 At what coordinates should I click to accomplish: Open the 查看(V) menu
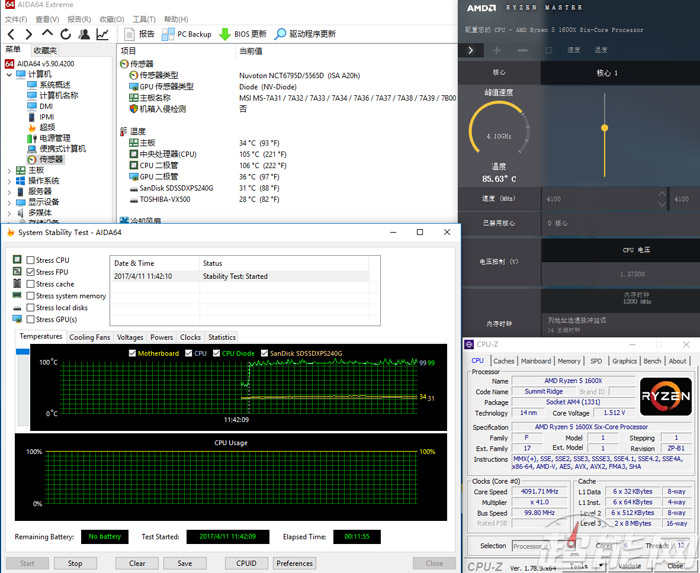(47, 19)
